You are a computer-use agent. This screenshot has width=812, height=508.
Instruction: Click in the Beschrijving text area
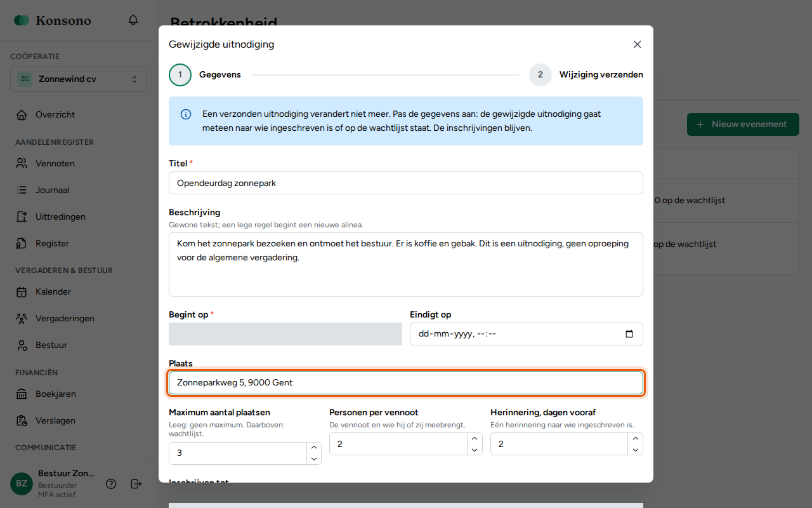point(406,264)
